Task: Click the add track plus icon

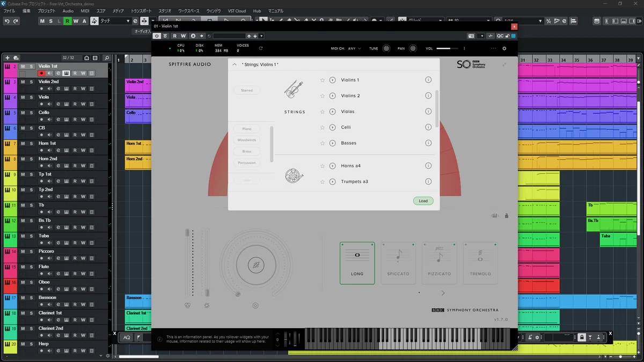Action: pyautogui.click(x=8, y=58)
